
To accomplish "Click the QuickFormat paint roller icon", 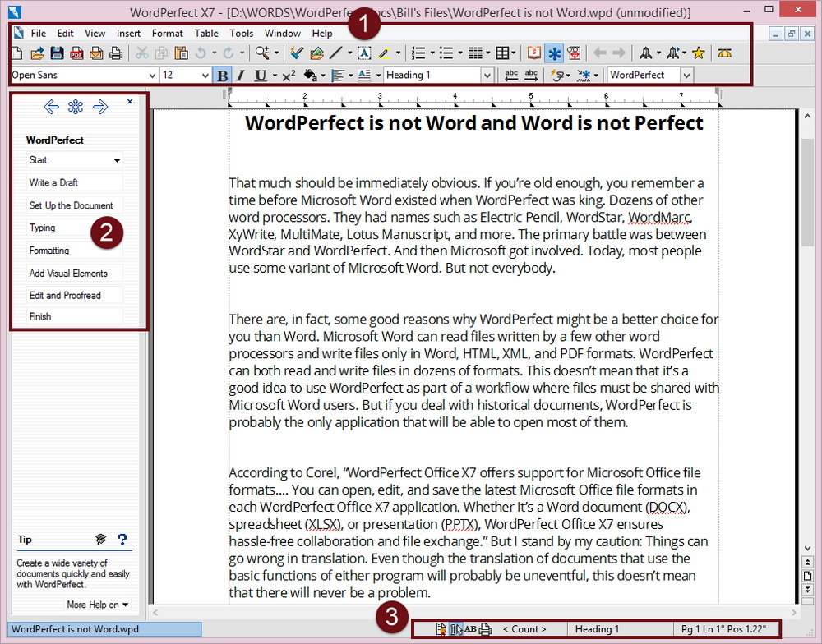I will 297,53.
